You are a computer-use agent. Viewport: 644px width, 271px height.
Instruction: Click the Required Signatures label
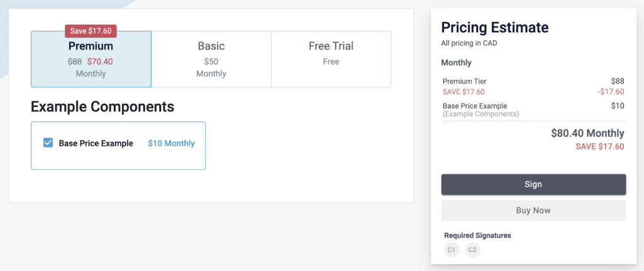pyautogui.click(x=478, y=236)
